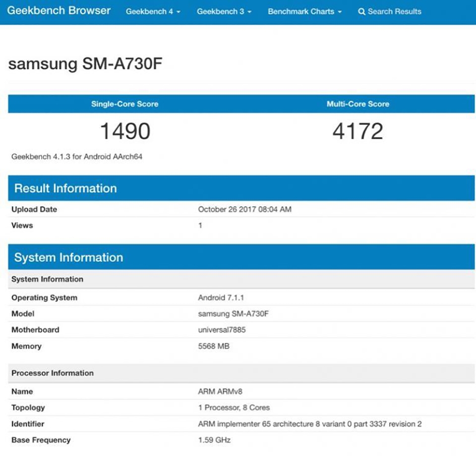
Task: Select the 1 Processor, 8 Cores value
Action: [x=234, y=408]
